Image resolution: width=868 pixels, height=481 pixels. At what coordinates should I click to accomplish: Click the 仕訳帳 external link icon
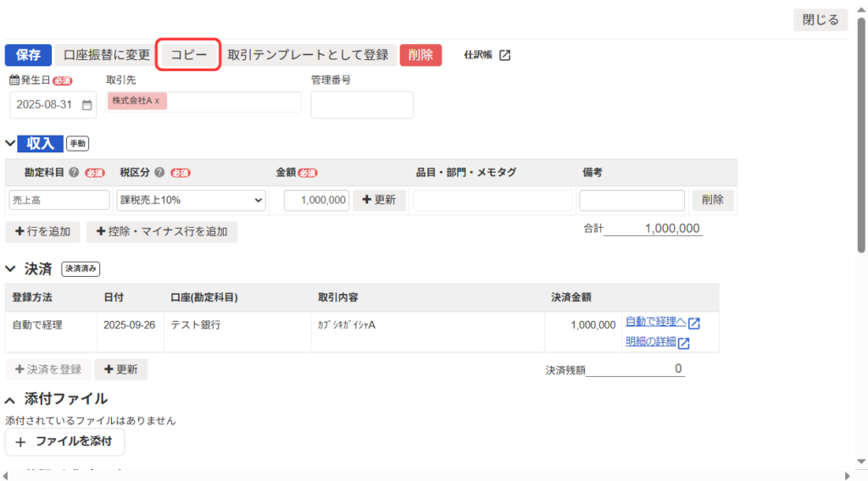pos(504,55)
